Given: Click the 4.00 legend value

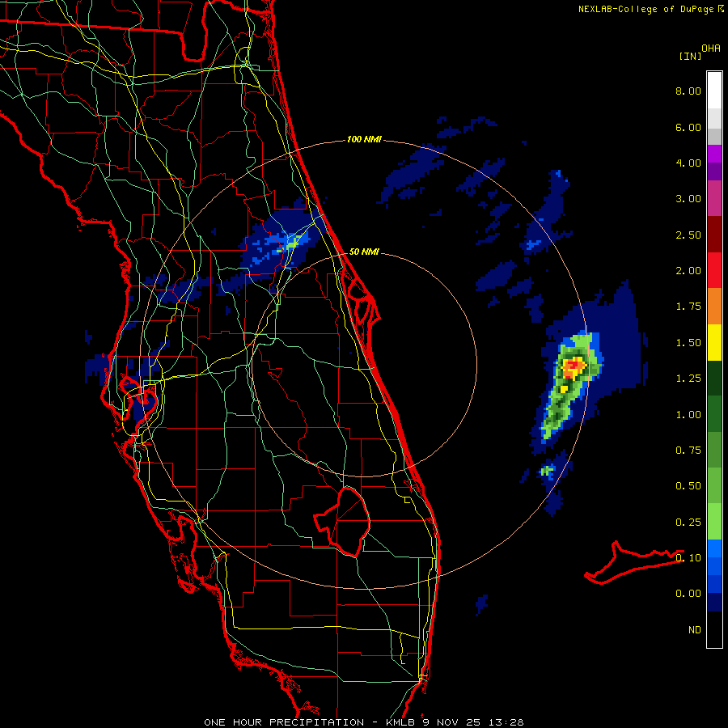Looking at the screenshot, I should pos(688,163).
